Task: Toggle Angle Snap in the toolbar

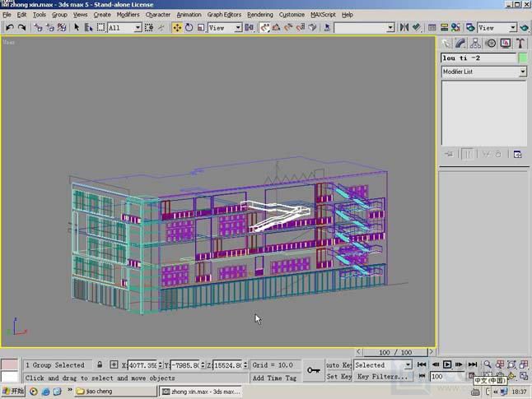Action: [x=276, y=27]
